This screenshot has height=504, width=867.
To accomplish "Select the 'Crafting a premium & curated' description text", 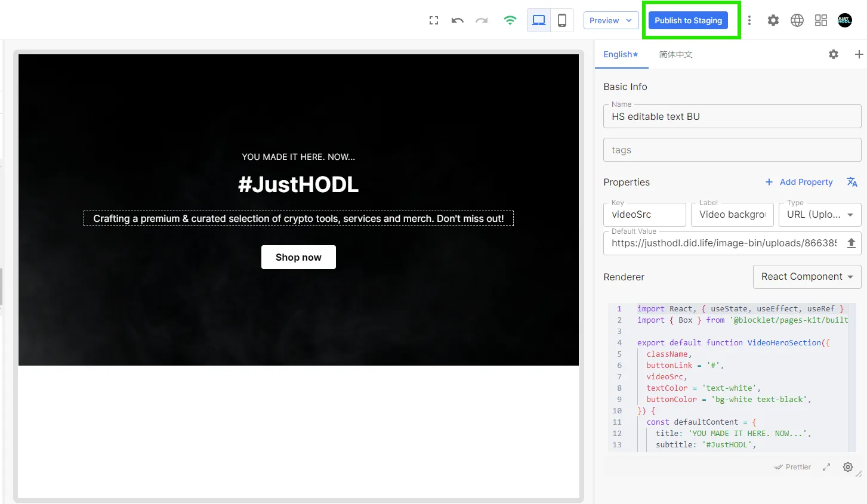I will coord(298,218).
